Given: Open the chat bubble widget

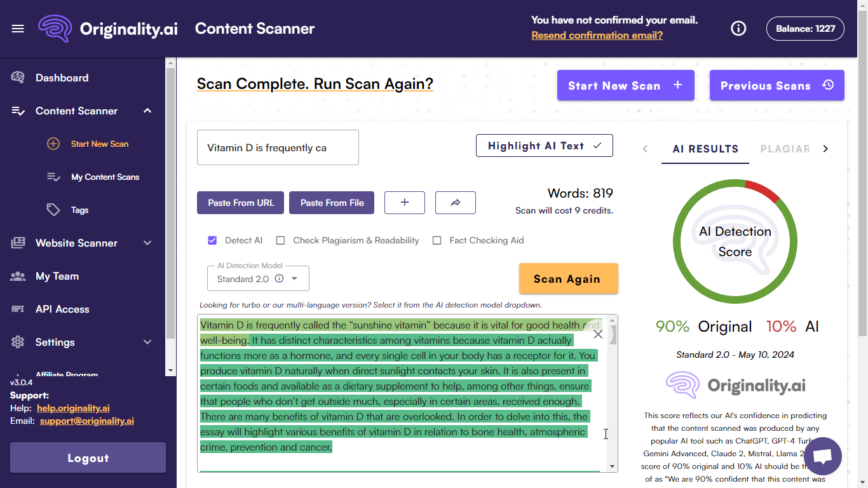Looking at the screenshot, I should pyautogui.click(x=822, y=456).
